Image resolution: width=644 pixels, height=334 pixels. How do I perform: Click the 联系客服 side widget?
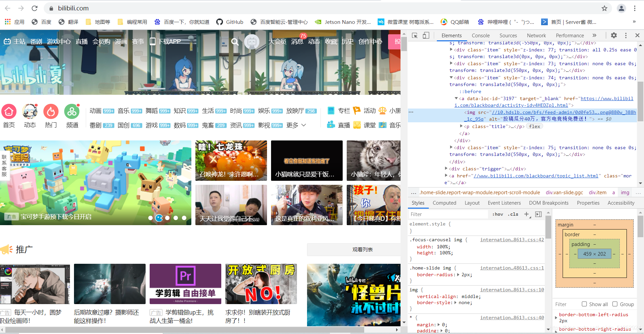[x=4, y=165]
